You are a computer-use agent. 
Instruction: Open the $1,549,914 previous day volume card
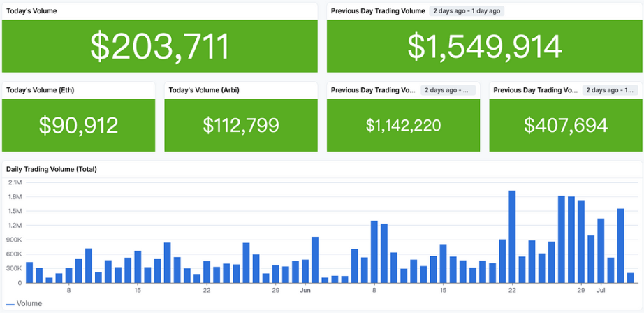485,46
